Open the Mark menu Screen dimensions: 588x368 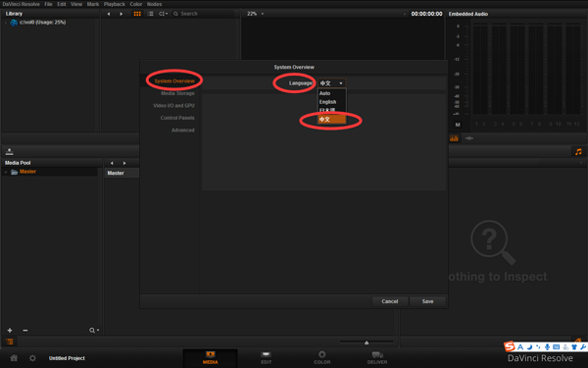coord(93,4)
